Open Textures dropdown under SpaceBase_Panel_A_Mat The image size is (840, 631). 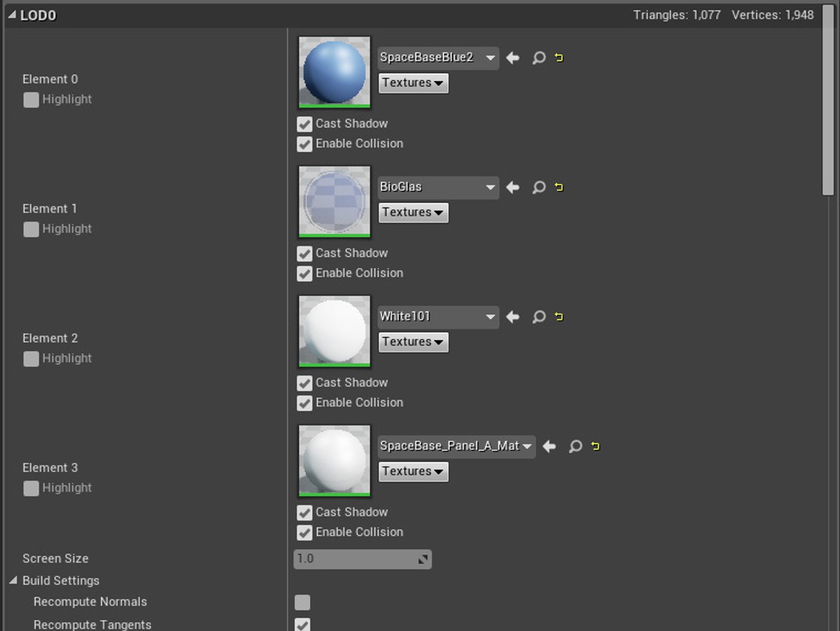[414, 471]
